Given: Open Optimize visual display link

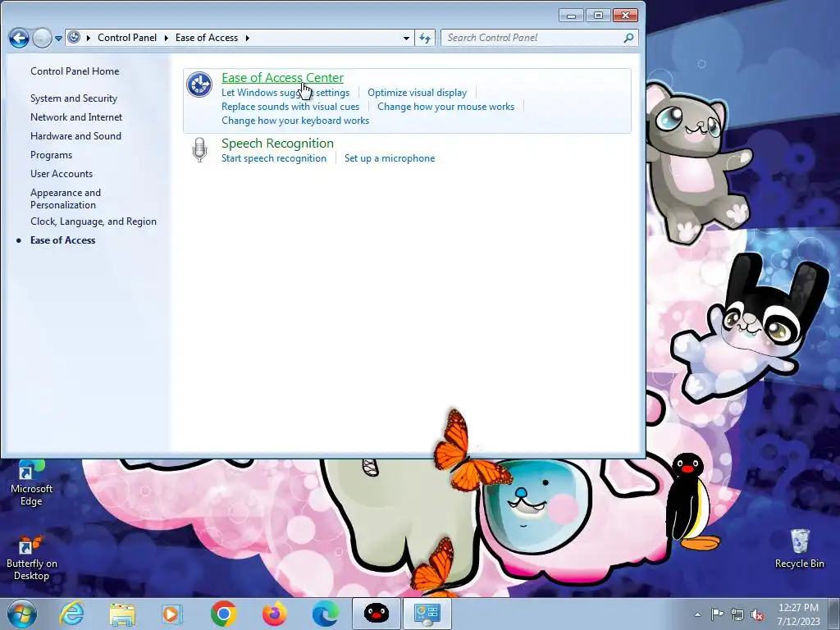Looking at the screenshot, I should point(417,93).
